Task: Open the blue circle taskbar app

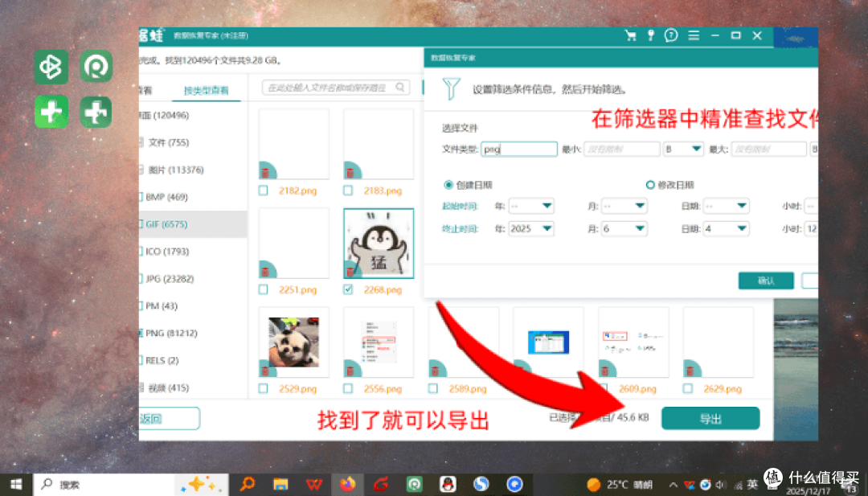Action: point(514,485)
